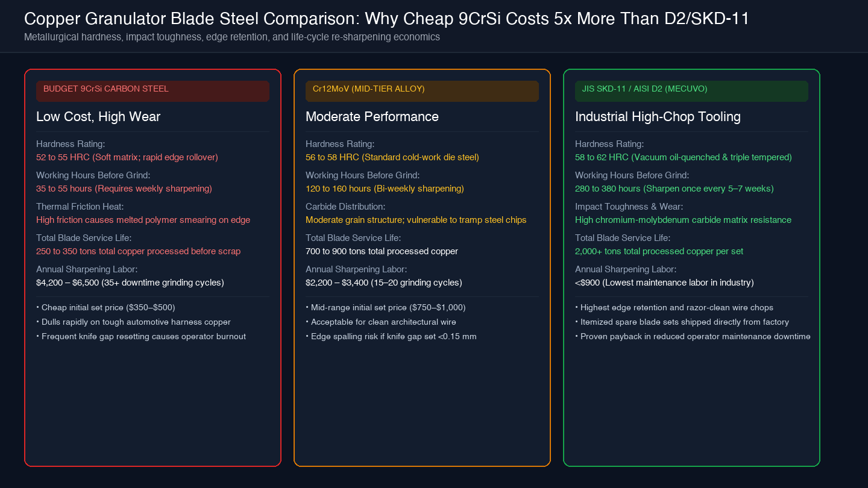The height and width of the screenshot is (488, 868).
Task: Click the edge spalling risk <0.15 mm bullet
Action: click(x=391, y=336)
